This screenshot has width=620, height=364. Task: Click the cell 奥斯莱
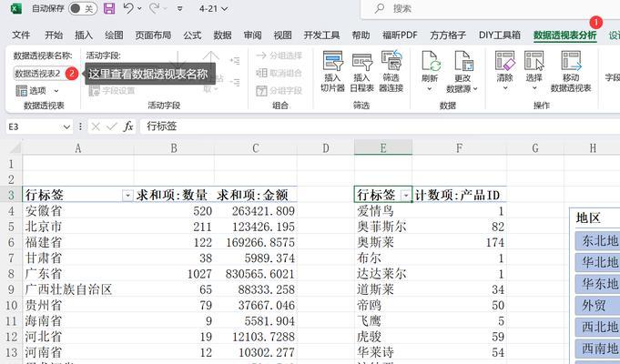click(x=383, y=242)
